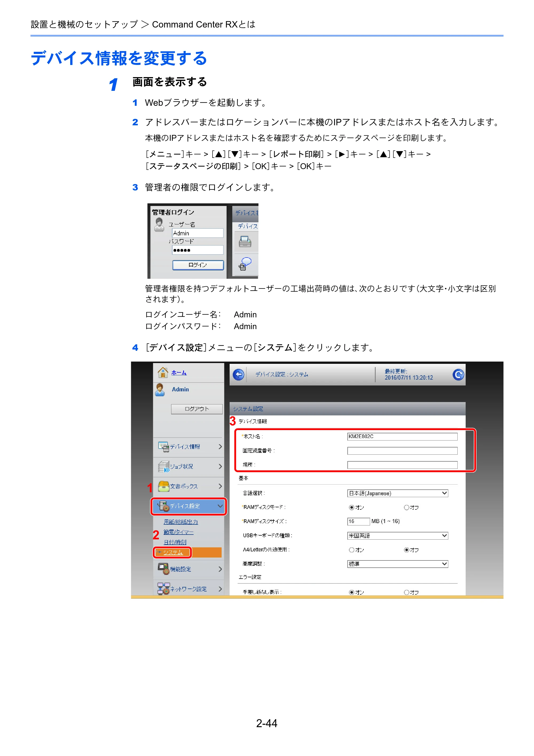Select 手差し紙なし表示 オン radio button
Screen dimensions: 534x756
click(x=351, y=592)
